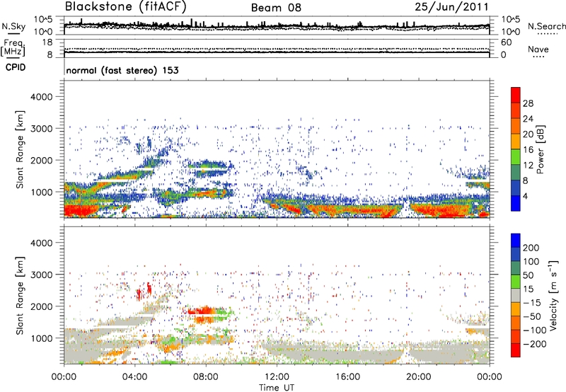Screen dimensions: 566x392
Task: Select the "N.Sky" legend label
Action: pos(13,26)
